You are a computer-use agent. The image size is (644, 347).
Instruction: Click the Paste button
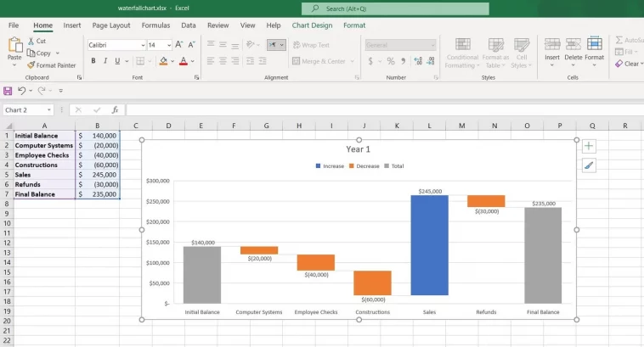[x=14, y=50]
